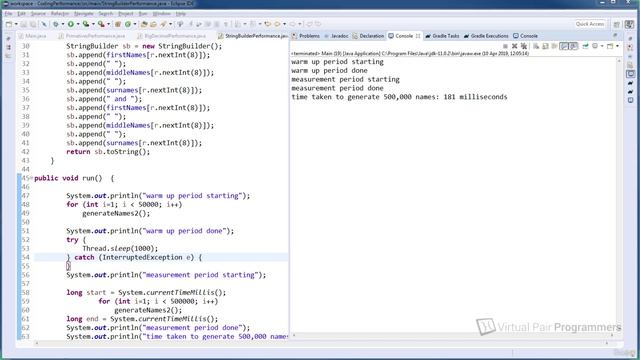Click the New Java Class icon

click(x=128, y=24)
